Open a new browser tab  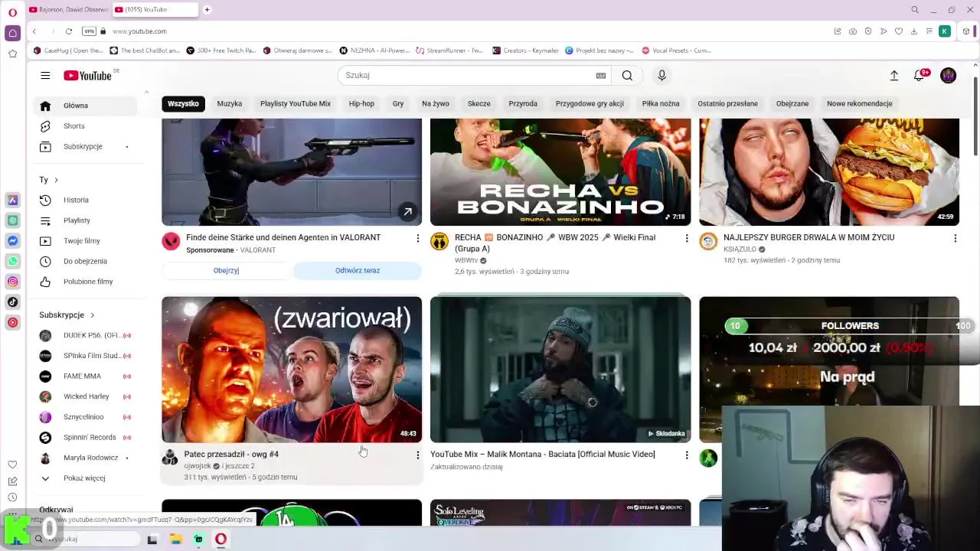pos(207,9)
